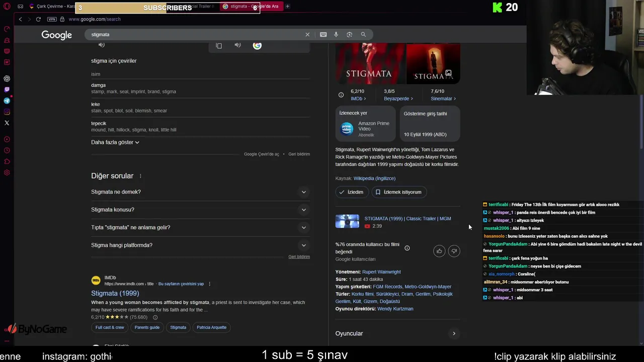The image size is (644, 362).
Task: Open the speed dial sidebar icon
Action: coord(7,29)
